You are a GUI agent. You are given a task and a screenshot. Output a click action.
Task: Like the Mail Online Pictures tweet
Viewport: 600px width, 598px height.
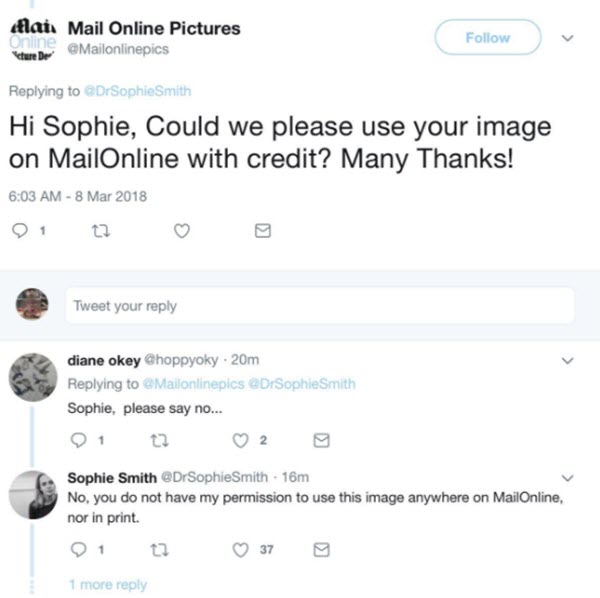[x=181, y=231]
